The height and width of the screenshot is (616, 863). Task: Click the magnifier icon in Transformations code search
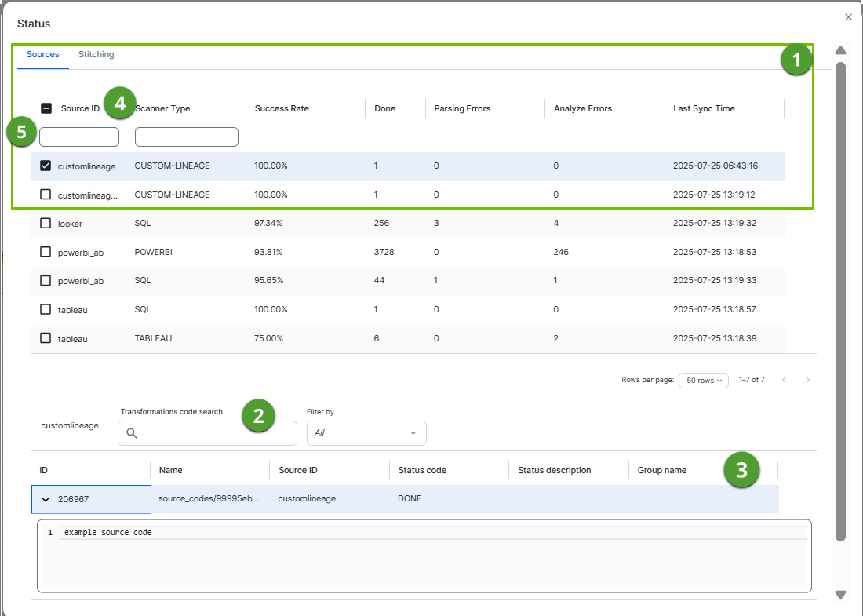(132, 433)
